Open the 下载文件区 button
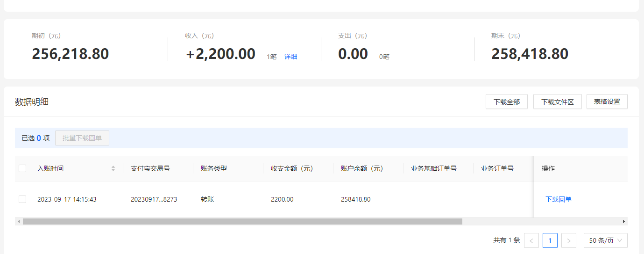 [557, 102]
